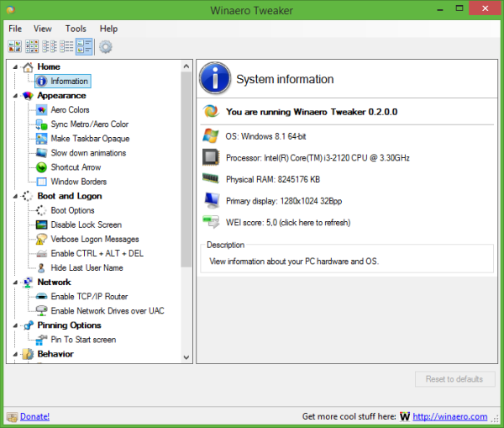The width and height of the screenshot is (504, 428).
Task: Select Enable TCP/IP Router label
Action: pos(89,296)
